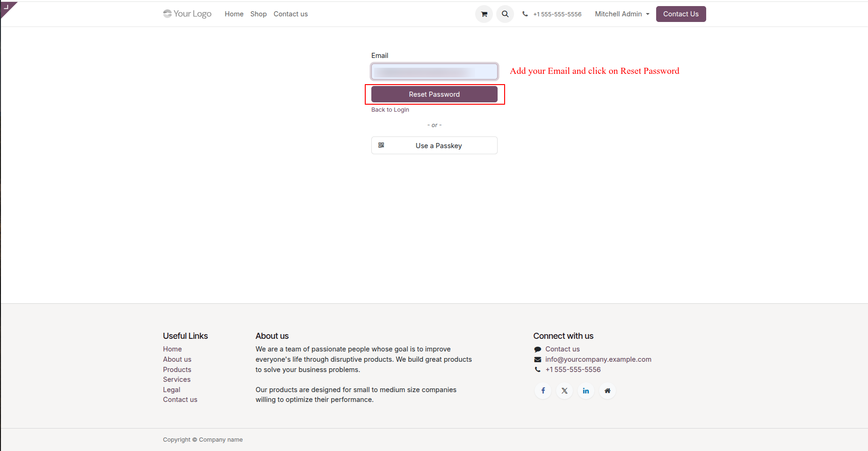
Task: Click the purple Contact Us header button
Action: (681, 14)
